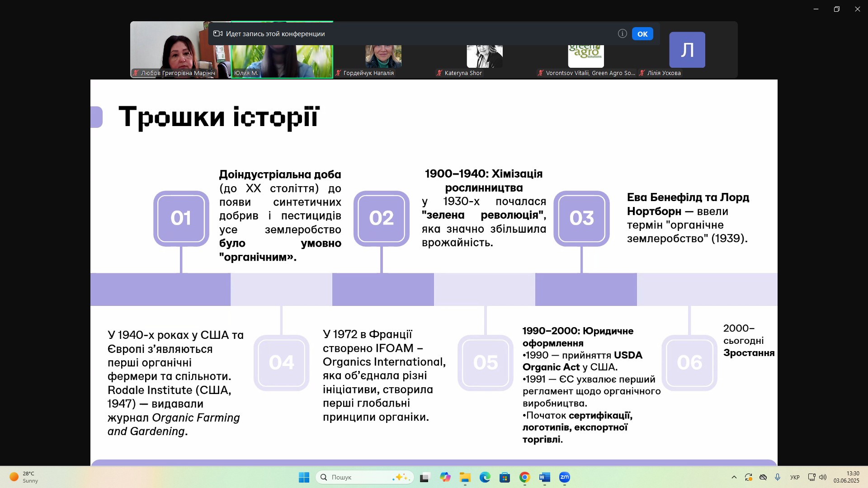Click text '2000– сьогодні Зростання'
This screenshot has height=488, width=868.
click(x=749, y=341)
